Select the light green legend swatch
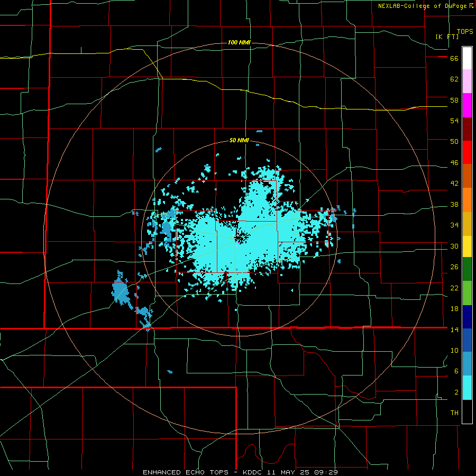The image size is (476, 476). (x=467, y=293)
